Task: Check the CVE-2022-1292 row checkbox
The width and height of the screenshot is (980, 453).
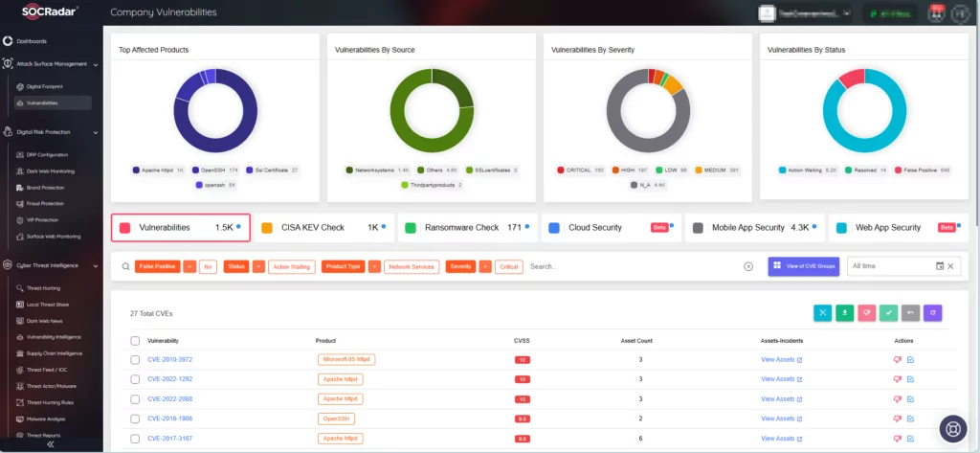Action: (135, 379)
